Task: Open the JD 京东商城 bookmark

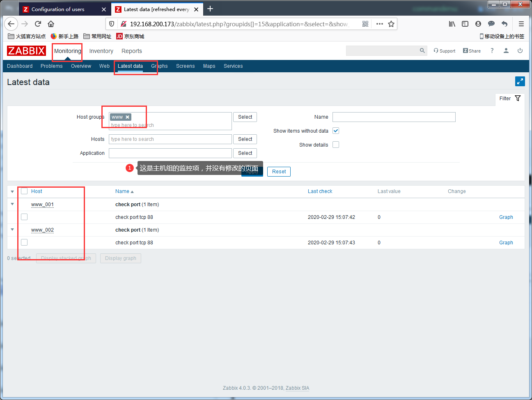Action: click(x=130, y=36)
